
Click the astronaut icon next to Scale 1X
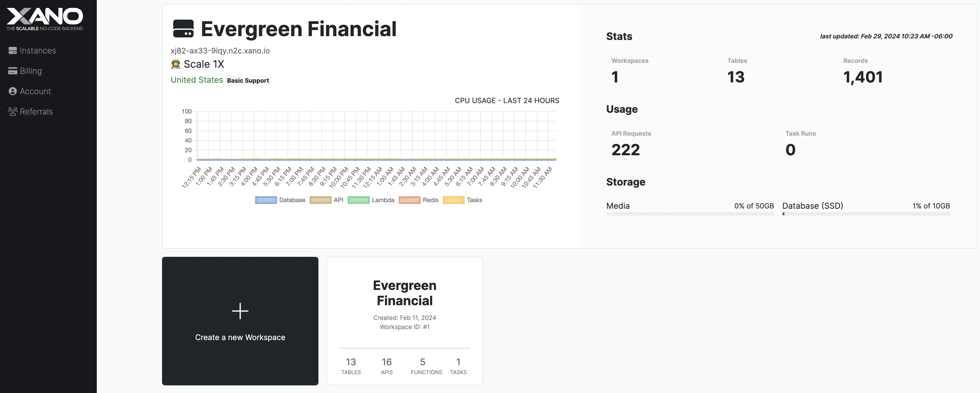175,64
